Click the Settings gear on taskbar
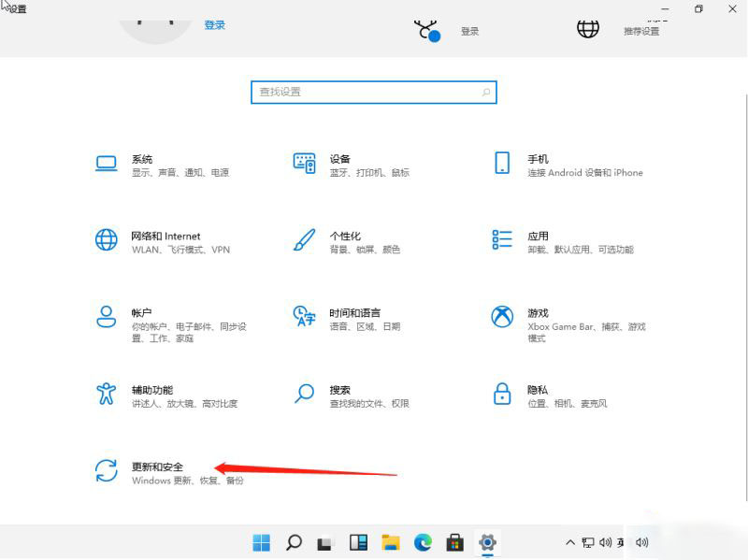Viewport: 748px width, 560px height. 487,542
